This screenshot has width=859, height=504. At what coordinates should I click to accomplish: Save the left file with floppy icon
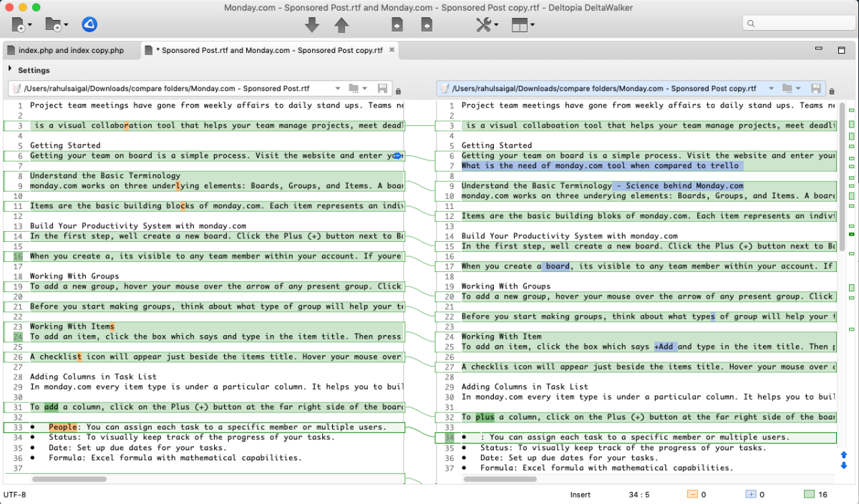[383, 89]
